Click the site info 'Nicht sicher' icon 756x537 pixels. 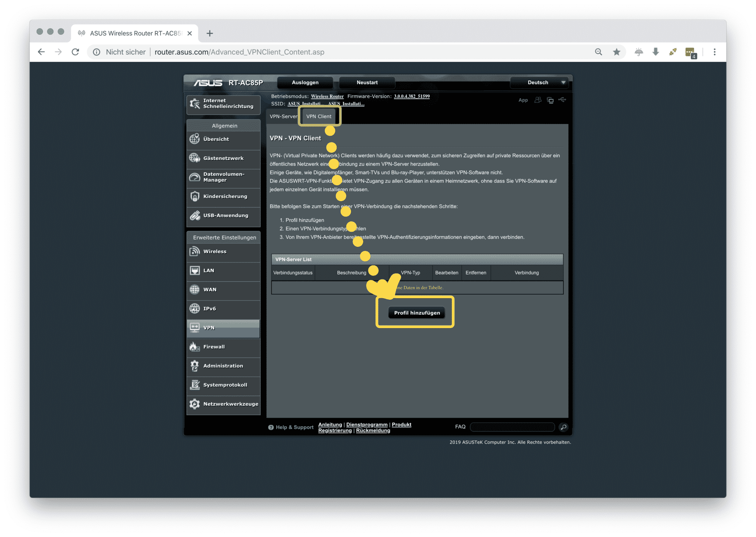96,52
